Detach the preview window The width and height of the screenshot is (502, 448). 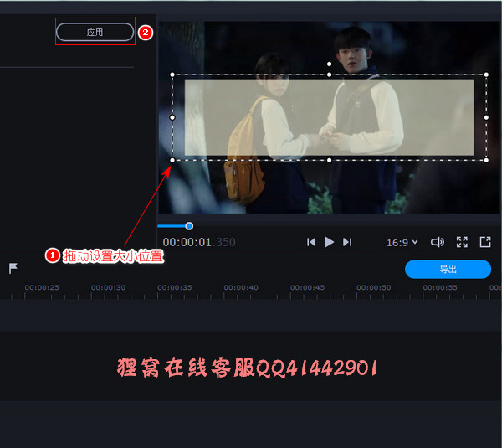click(x=485, y=242)
